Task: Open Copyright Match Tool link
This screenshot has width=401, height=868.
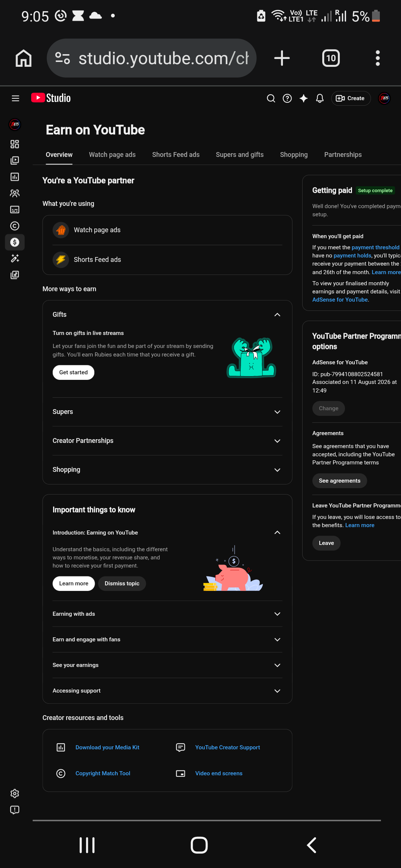Action: click(x=103, y=773)
